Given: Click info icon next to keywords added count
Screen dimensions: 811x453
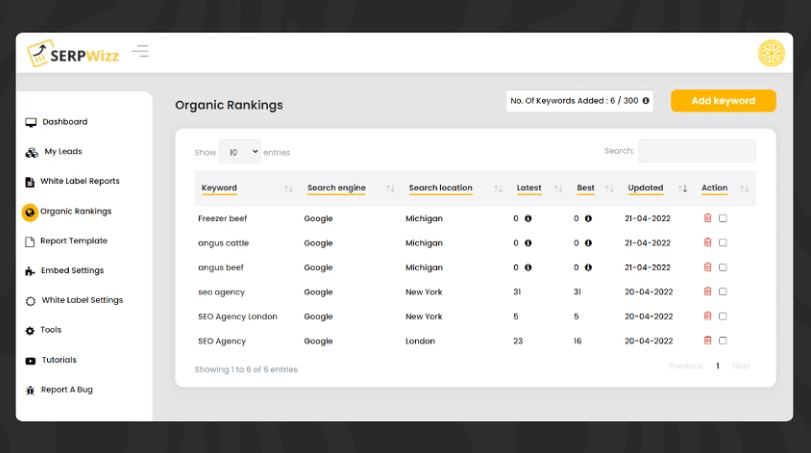Looking at the screenshot, I should 645,101.
